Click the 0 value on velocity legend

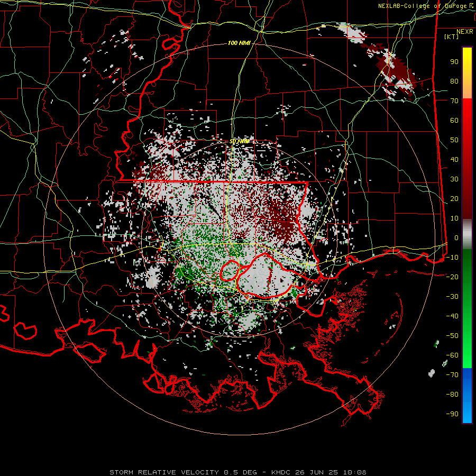[456, 237]
